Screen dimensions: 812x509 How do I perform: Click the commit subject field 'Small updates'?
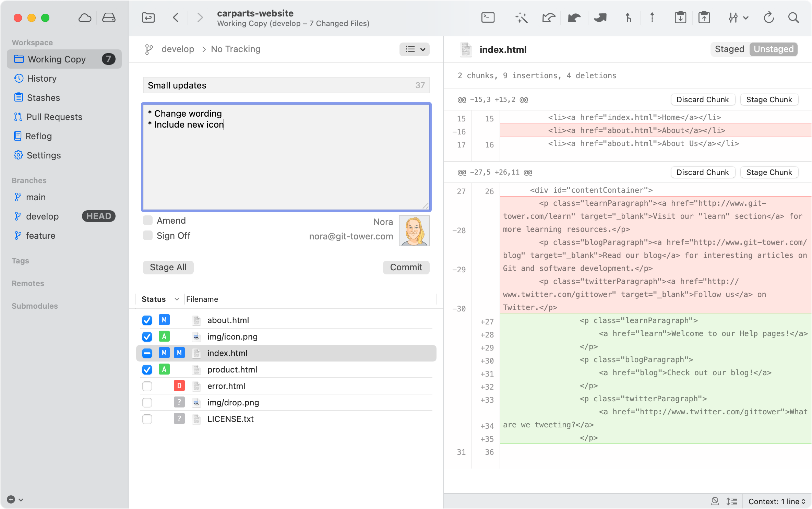[278, 85]
